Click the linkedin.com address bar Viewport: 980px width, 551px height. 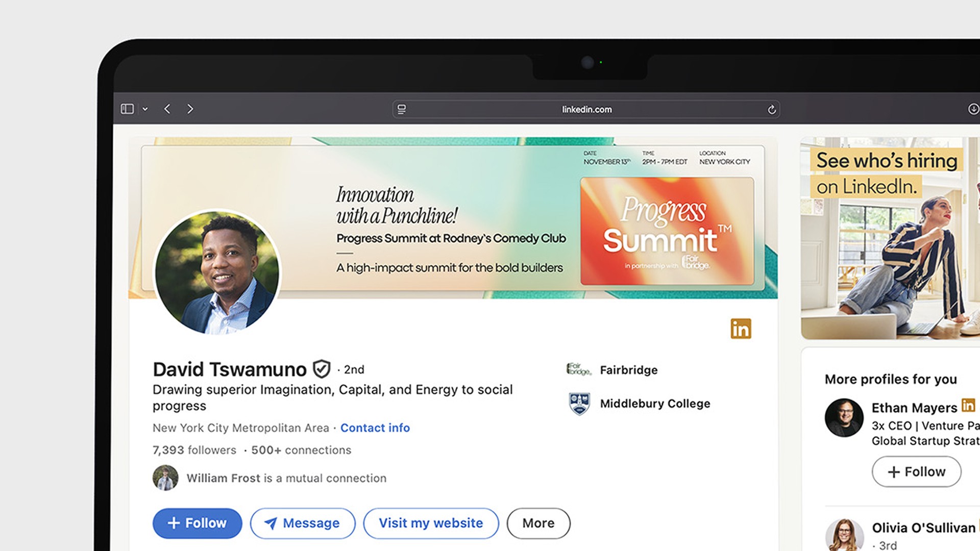point(586,109)
